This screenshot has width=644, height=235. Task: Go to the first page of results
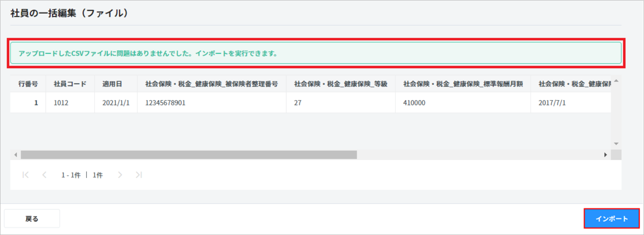tap(25, 175)
